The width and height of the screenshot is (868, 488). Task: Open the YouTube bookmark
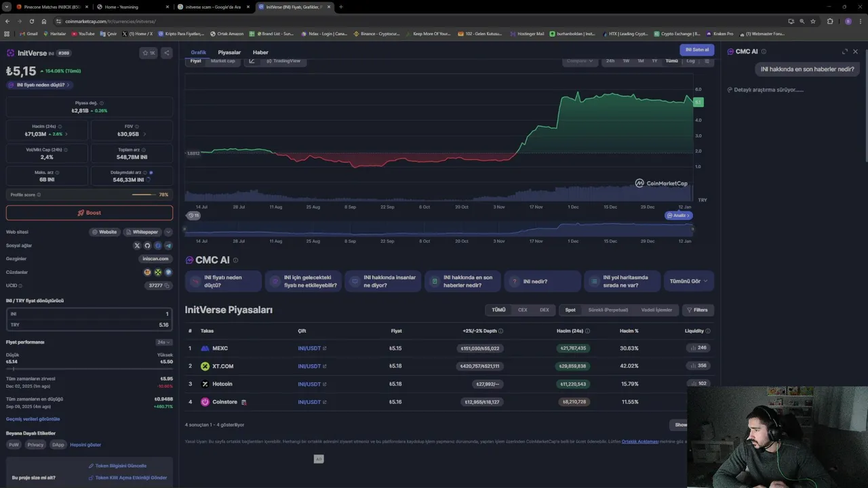[x=83, y=33]
